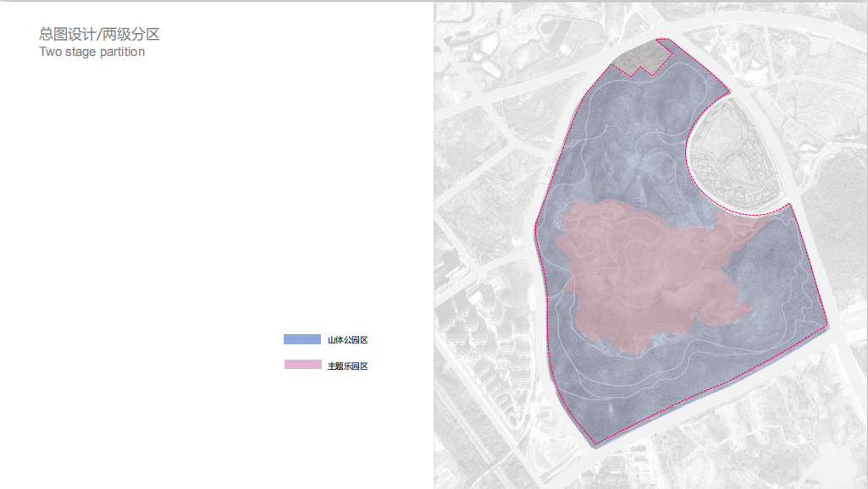868x489 pixels.
Task: Click the subtitle Two stage partition
Action: tap(92, 52)
